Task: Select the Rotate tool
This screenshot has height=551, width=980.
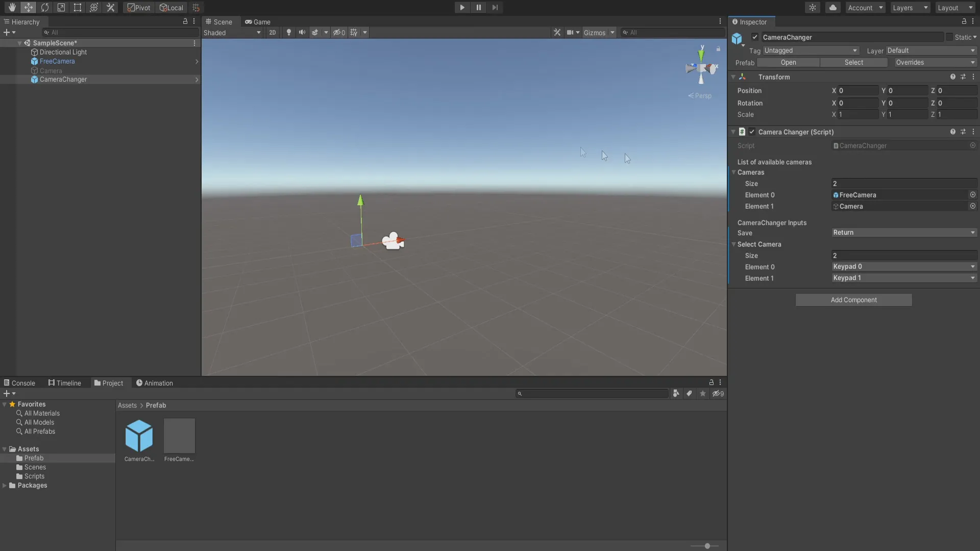Action: click(45, 8)
